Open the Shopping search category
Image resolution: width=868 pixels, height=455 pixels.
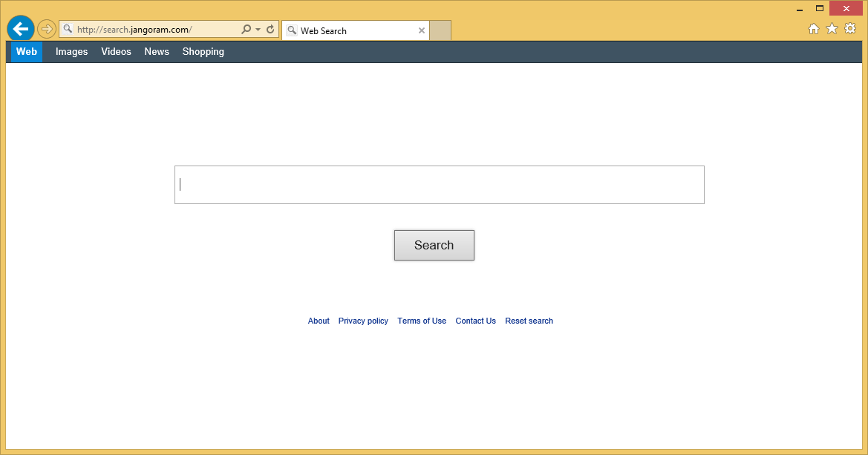(x=203, y=51)
